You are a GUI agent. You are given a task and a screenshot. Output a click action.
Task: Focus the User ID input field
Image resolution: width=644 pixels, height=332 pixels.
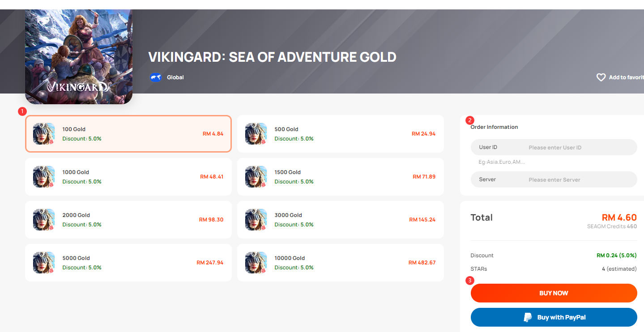click(554, 147)
